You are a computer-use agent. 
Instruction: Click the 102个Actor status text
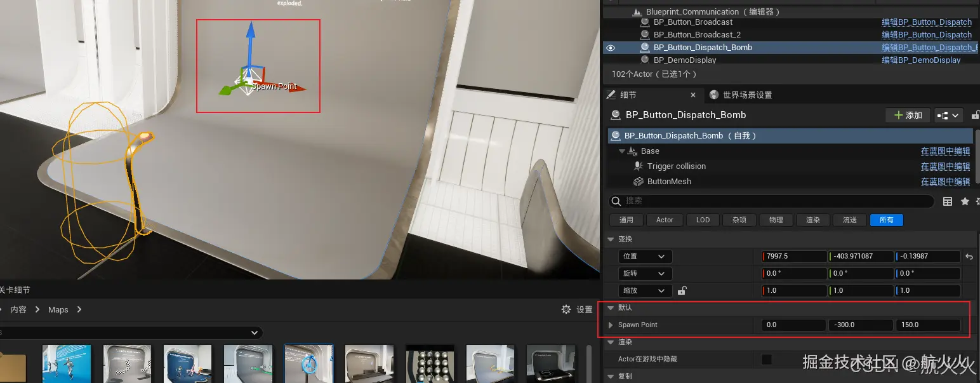pyautogui.click(x=654, y=74)
